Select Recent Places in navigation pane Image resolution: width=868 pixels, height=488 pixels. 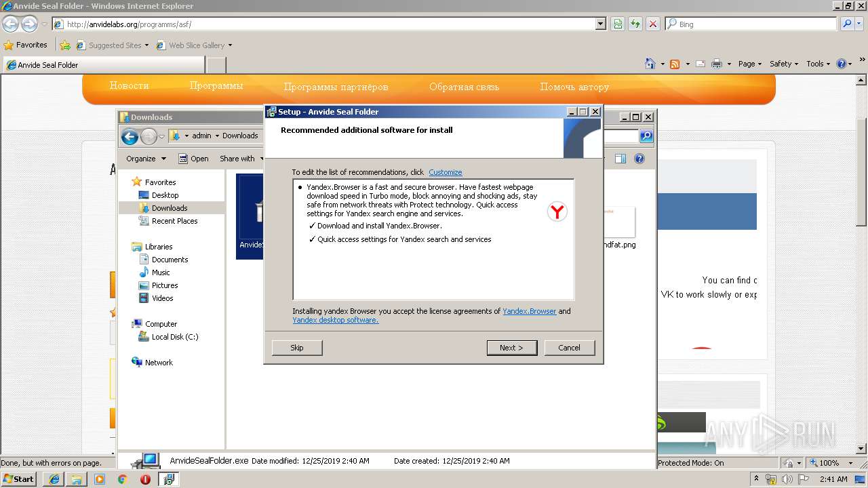(x=174, y=221)
